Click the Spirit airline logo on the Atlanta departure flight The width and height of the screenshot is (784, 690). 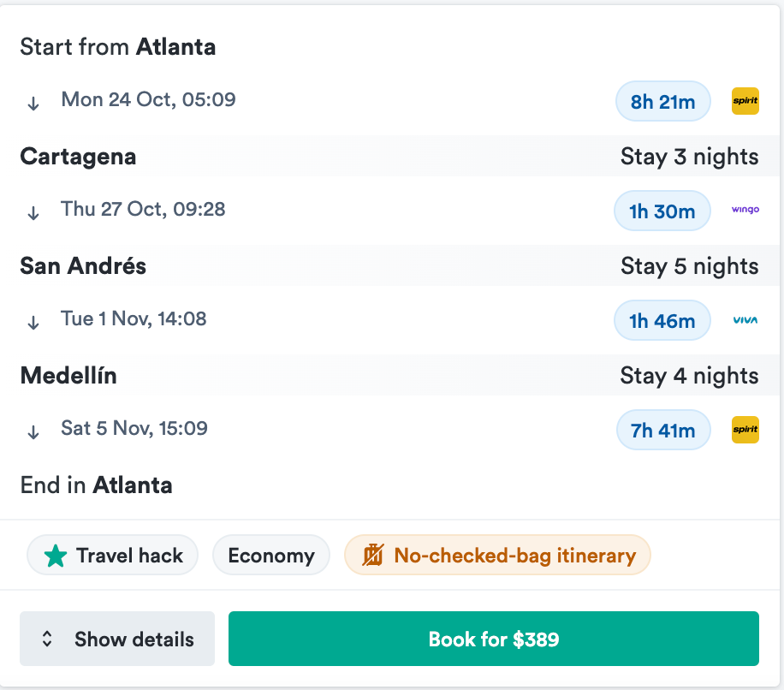pos(745,101)
